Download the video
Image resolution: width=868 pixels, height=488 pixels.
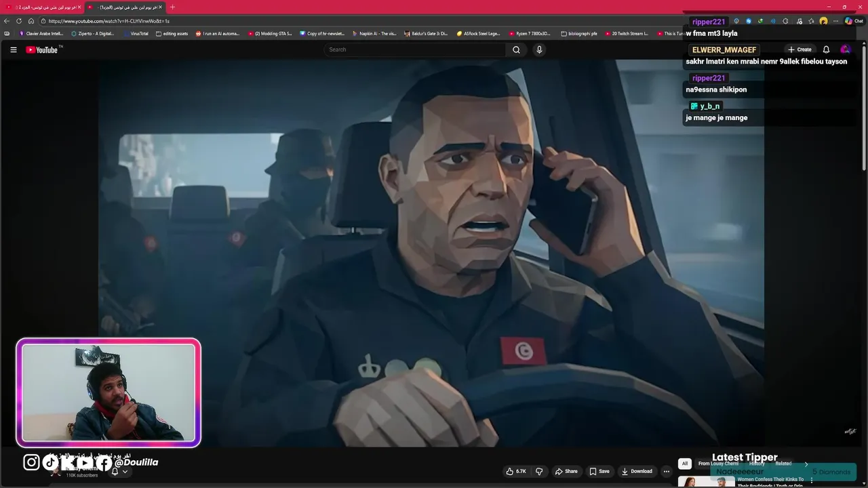[637, 471]
